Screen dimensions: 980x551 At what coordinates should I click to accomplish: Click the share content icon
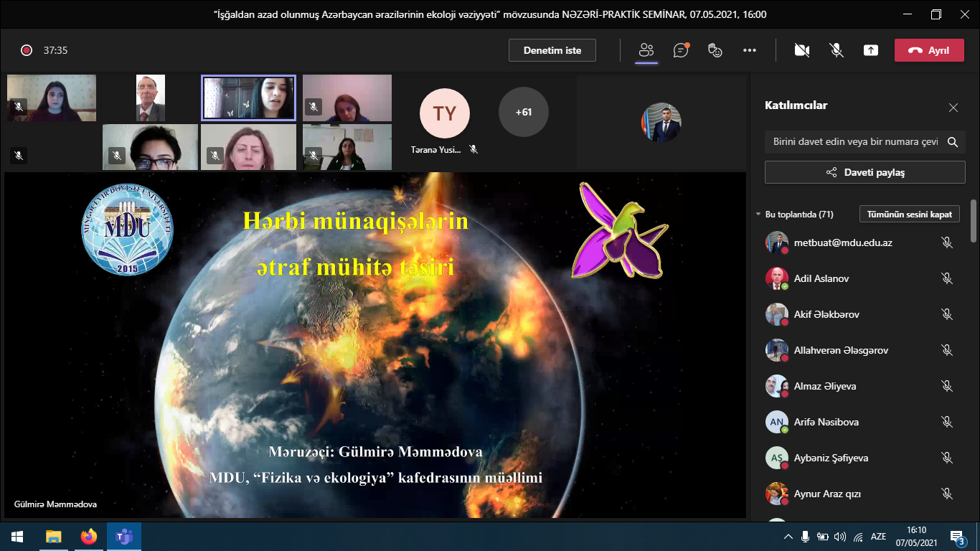(871, 50)
